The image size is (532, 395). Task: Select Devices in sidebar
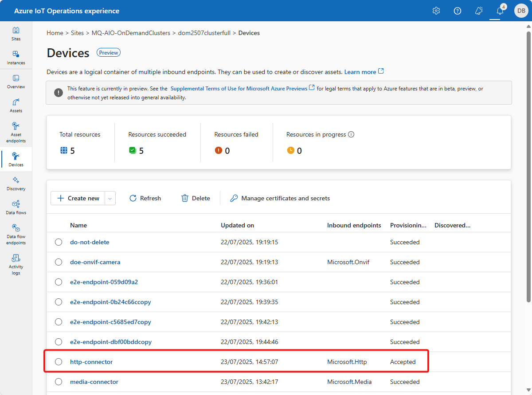coord(16,160)
